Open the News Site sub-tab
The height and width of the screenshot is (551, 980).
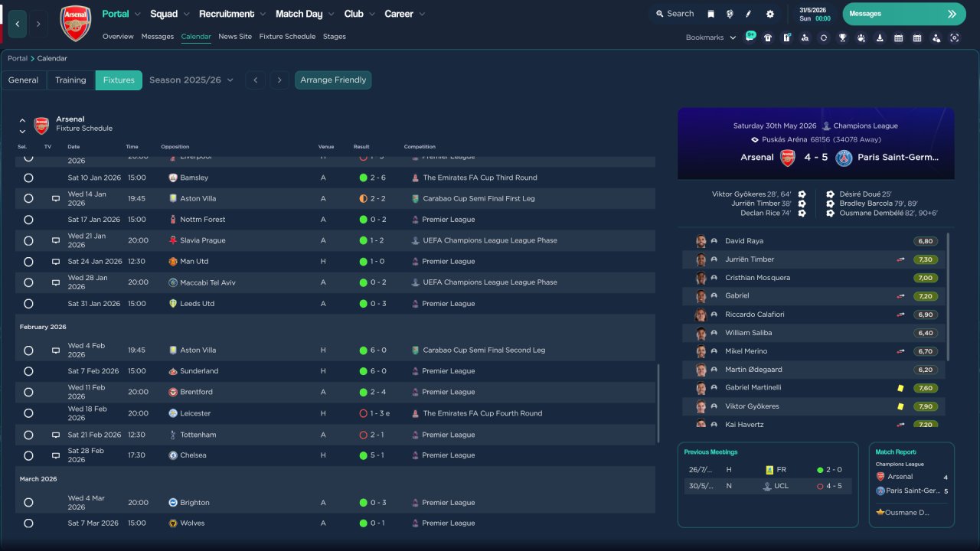click(x=235, y=37)
